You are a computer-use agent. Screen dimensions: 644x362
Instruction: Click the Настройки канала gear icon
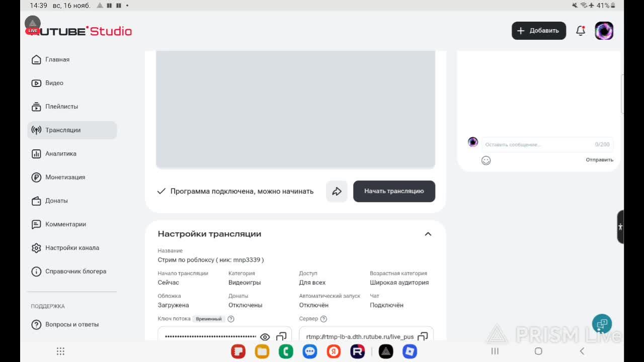(36, 248)
